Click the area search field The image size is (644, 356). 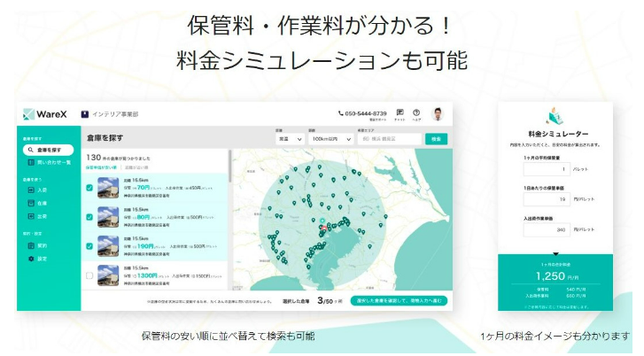click(x=390, y=139)
